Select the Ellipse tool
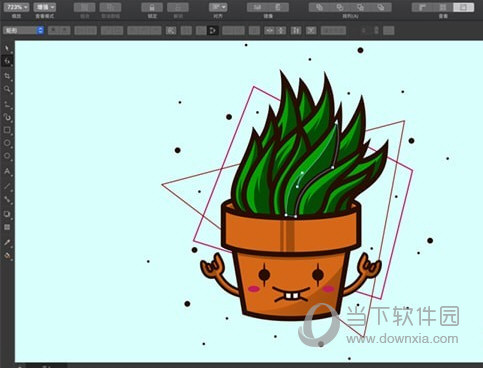Image resolution: width=483 pixels, height=368 pixels. (7, 143)
